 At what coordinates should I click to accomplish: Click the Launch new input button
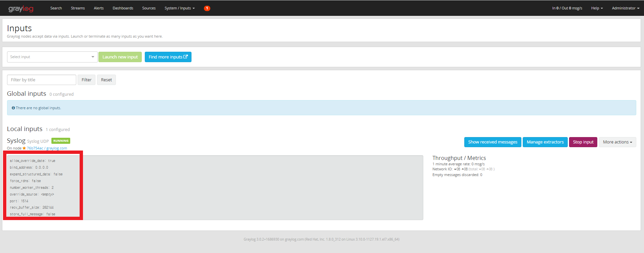point(120,57)
